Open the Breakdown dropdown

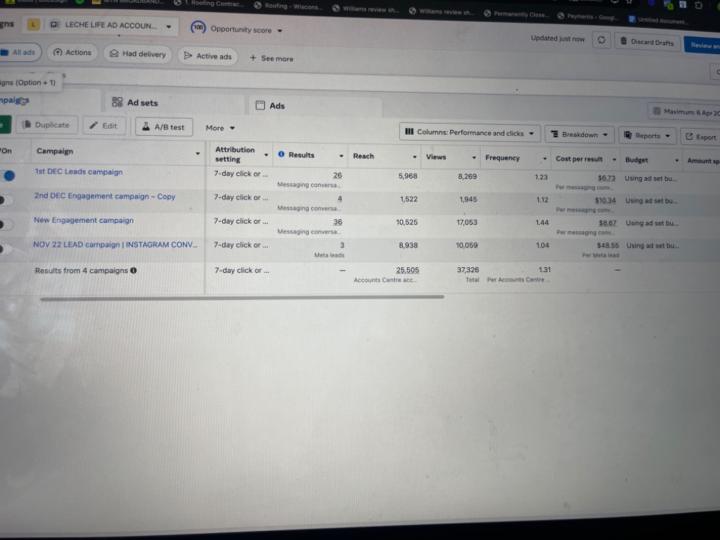(x=579, y=135)
